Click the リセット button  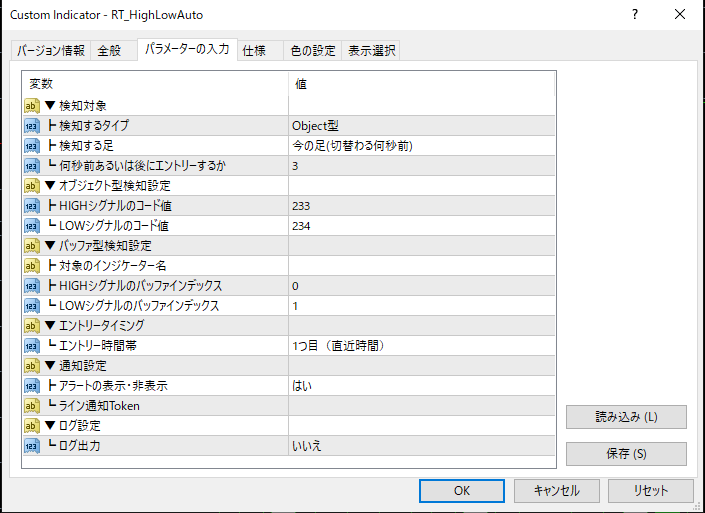651,490
